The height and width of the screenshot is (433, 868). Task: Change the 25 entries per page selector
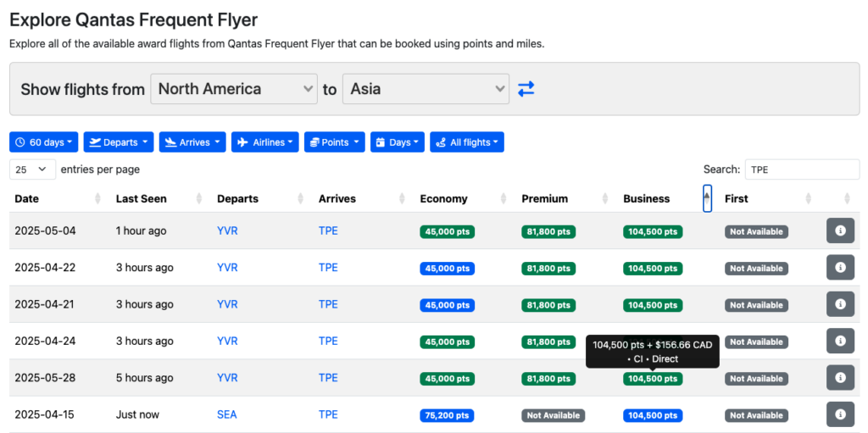33,169
